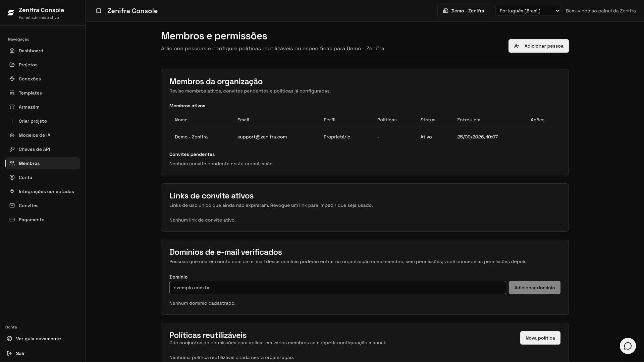
Task: Click the building icon in Demo - Zenifra button
Action: pos(446,11)
